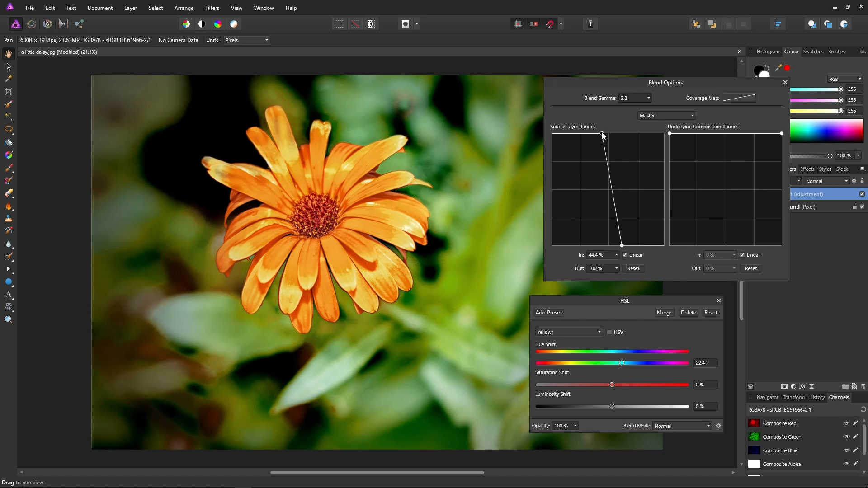
Task: Uncheck Linear under Source Layer Ranges
Action: tap(625, 255)
